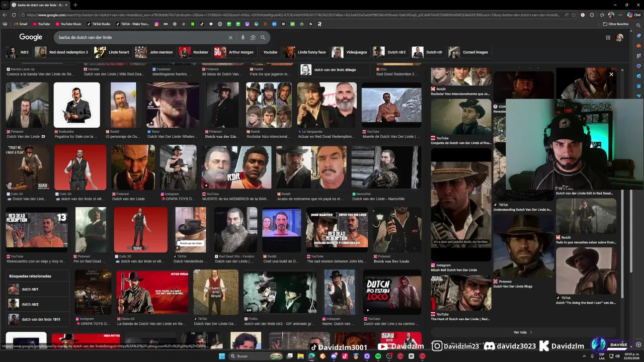Open Spotify from the taskbar
This screenshot has height=362, width=644.
click(378, 356)
